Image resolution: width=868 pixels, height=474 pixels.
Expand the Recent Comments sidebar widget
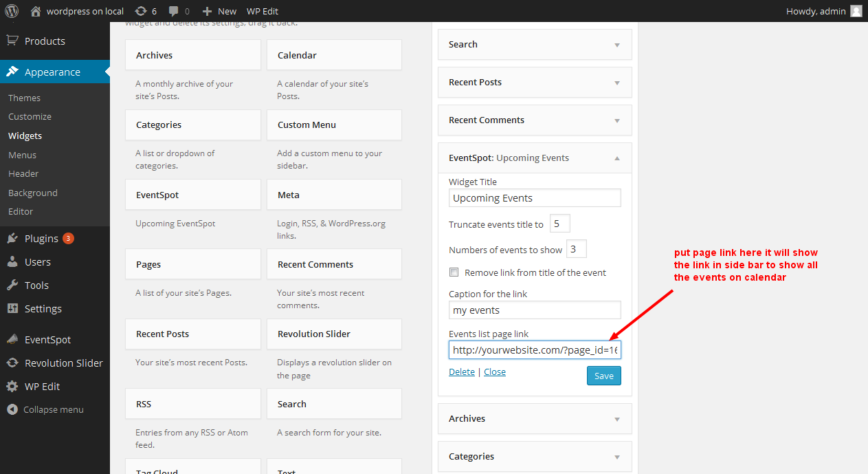point(617,120)
